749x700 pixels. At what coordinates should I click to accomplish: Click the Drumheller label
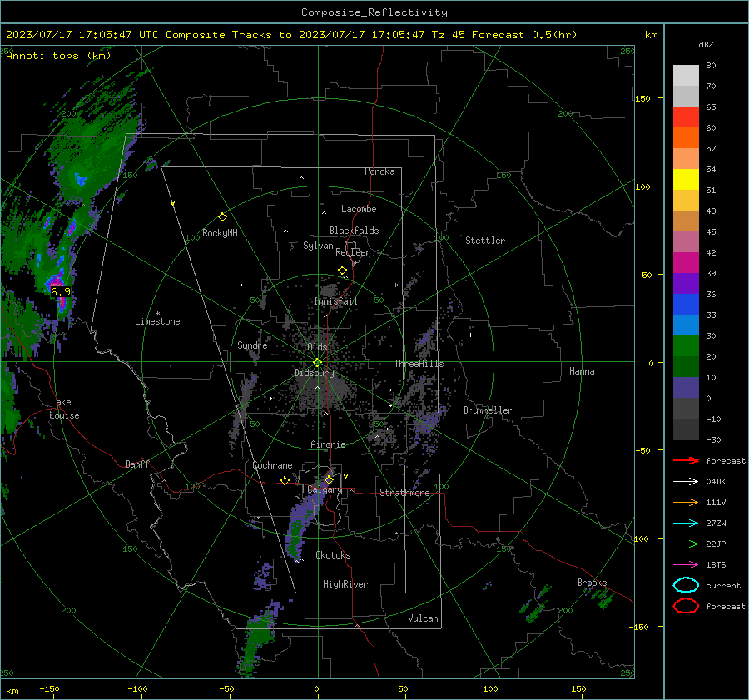[488, 410]
